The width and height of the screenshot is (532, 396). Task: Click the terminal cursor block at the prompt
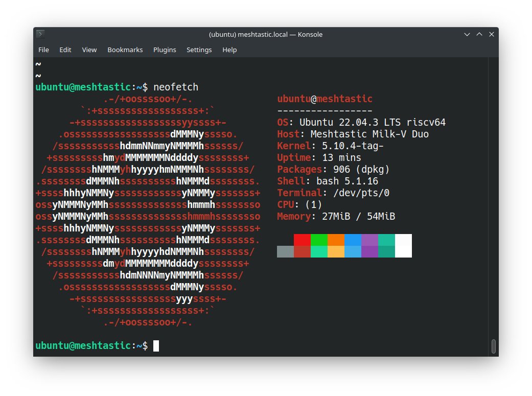point(156,346)
